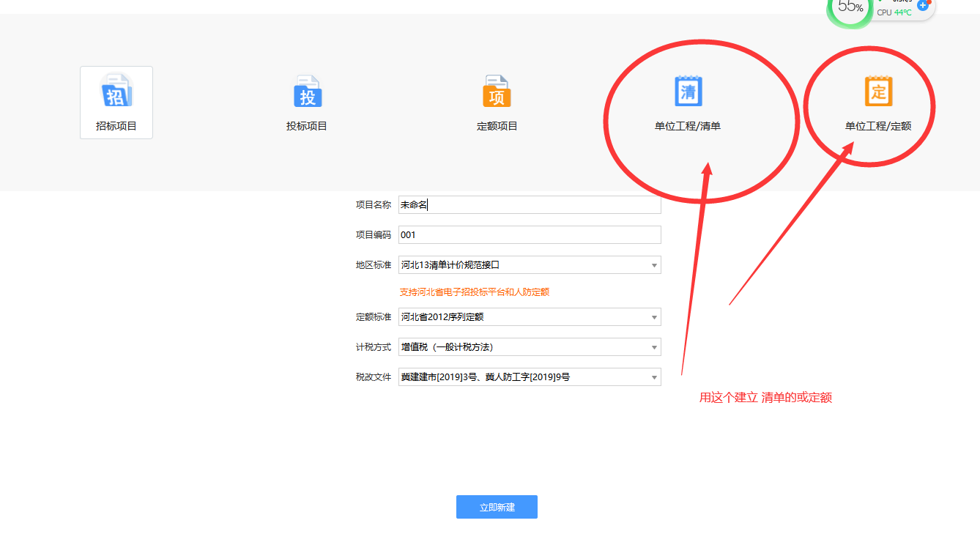Select the 投标项目 project type icon
980x545 pixels.
pos(307,91)
